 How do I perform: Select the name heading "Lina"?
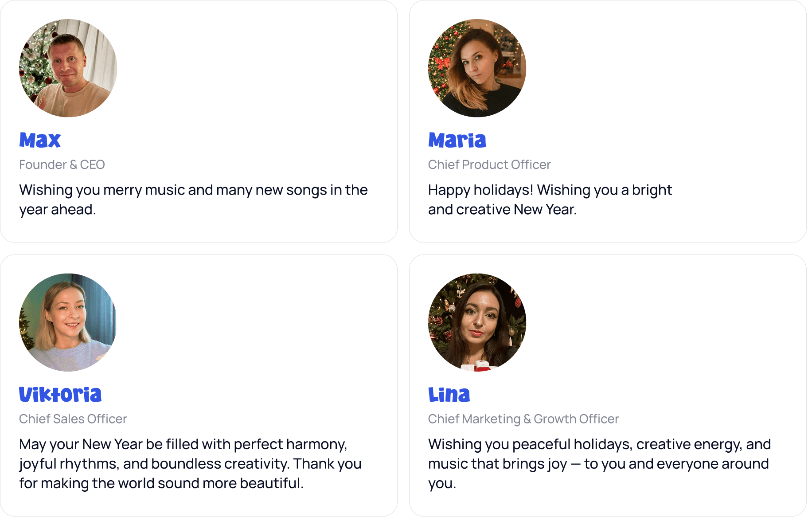(x=449, y=395)
